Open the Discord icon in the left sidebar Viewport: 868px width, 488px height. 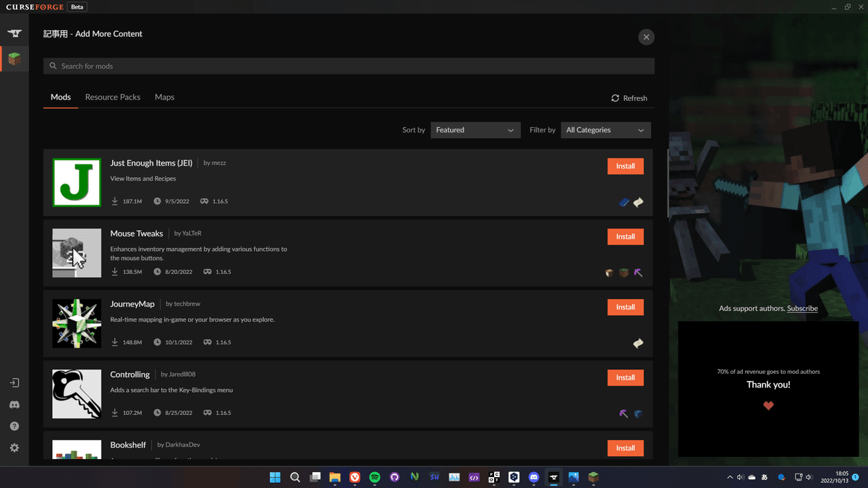[14, 405]
